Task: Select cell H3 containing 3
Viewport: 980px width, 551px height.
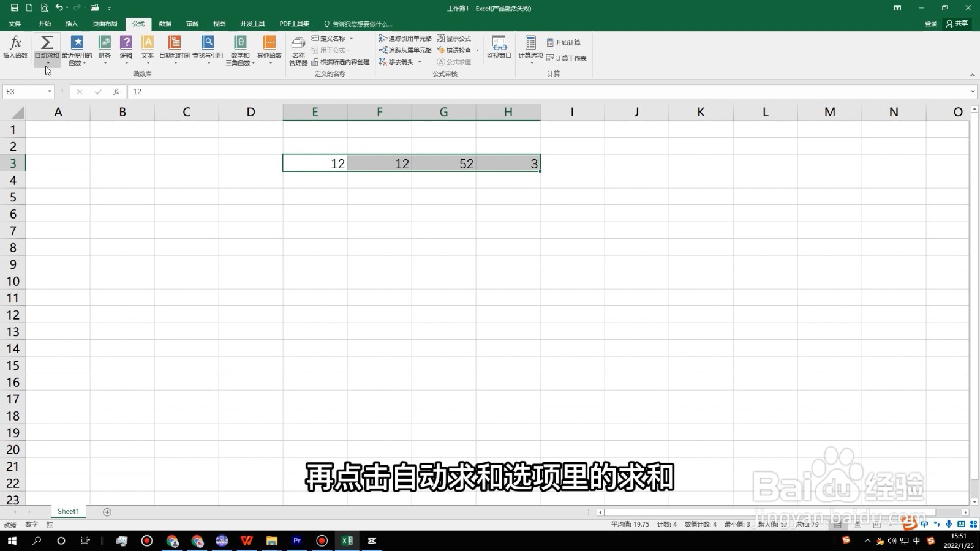Action: click(508, 163)
